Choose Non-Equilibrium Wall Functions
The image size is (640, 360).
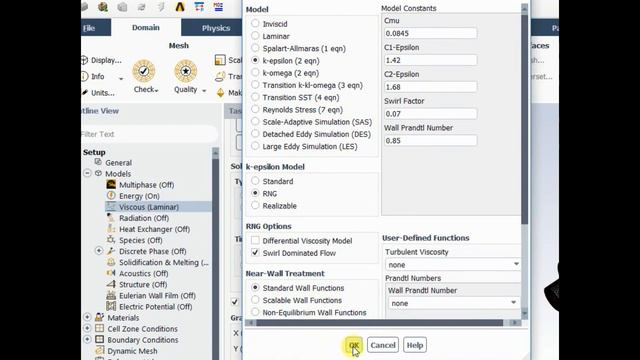tap(255, 312)
